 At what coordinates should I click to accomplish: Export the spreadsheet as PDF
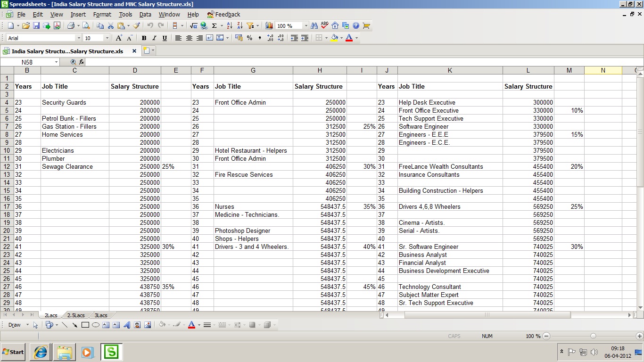click(x=57, y=26)
